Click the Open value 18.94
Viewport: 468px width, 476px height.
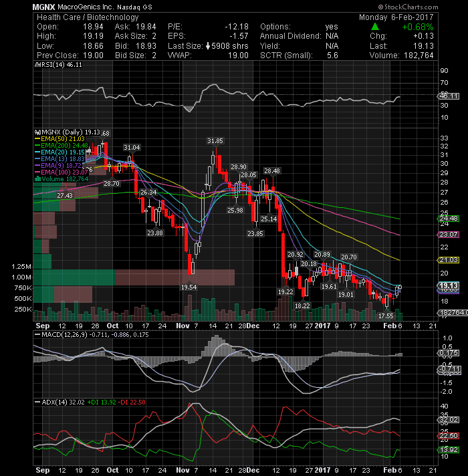coord(93,27)
